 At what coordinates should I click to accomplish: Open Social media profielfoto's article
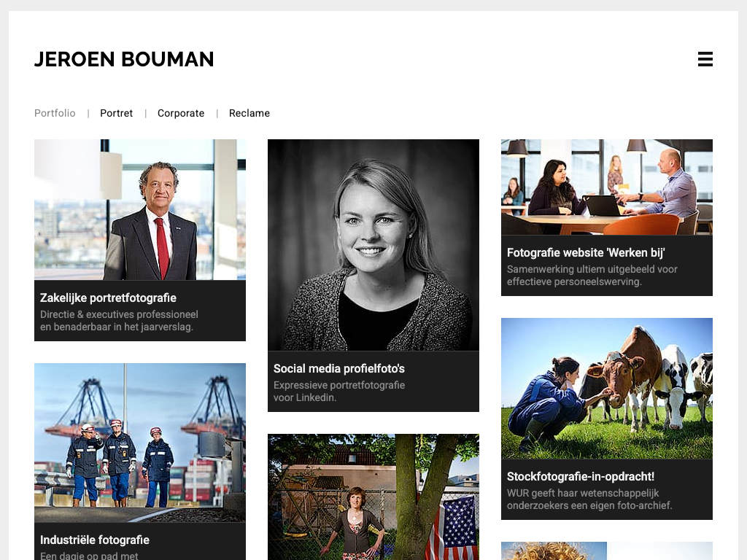point(339,368)
